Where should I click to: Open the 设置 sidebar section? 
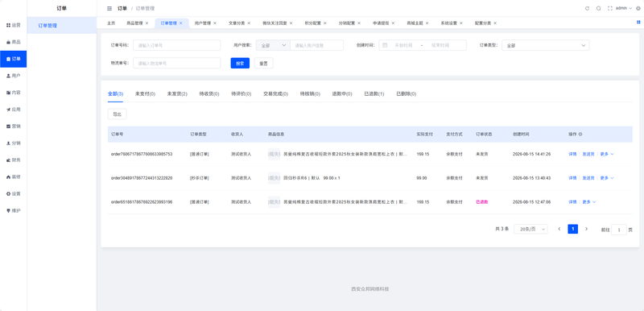point(13,193)
